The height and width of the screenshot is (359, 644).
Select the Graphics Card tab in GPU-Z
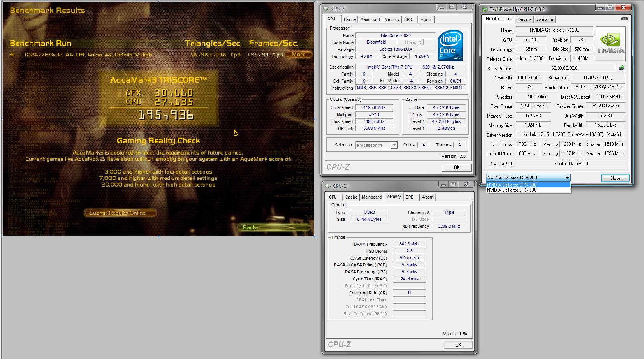click(x=499, y=19)
